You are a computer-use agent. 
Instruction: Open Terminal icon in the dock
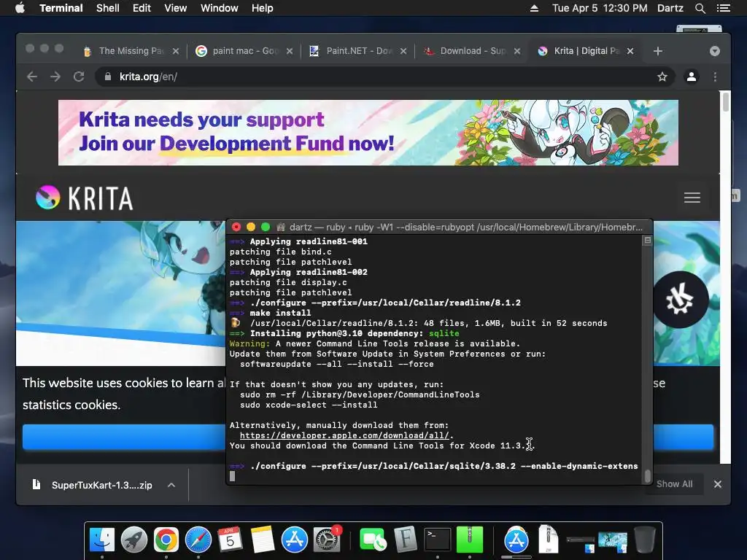(x=438, y=540)
